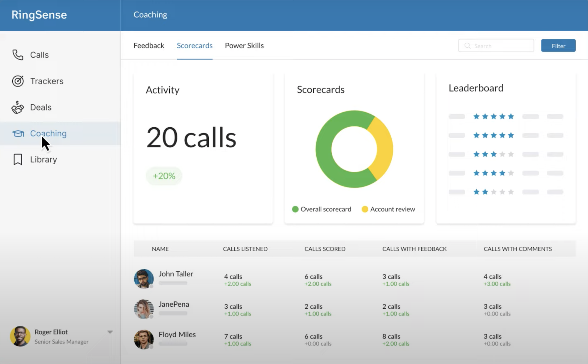588x364 pixels.
Task: Click Roger Elliot profile avatar icon
Action: click(x=19, y=336)
